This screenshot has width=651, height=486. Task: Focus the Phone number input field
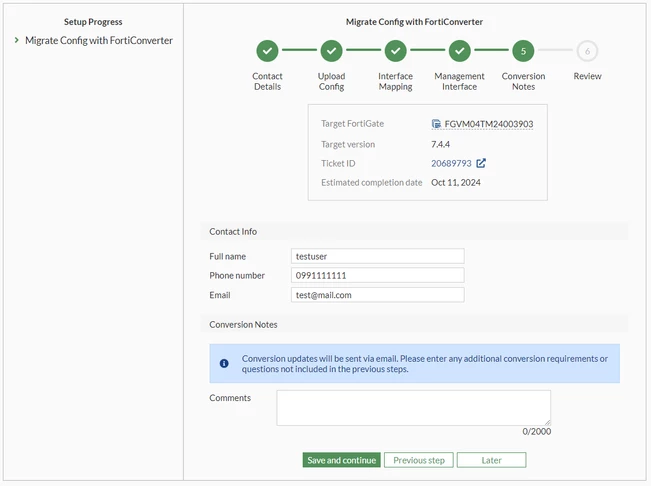tap(378, 275)
